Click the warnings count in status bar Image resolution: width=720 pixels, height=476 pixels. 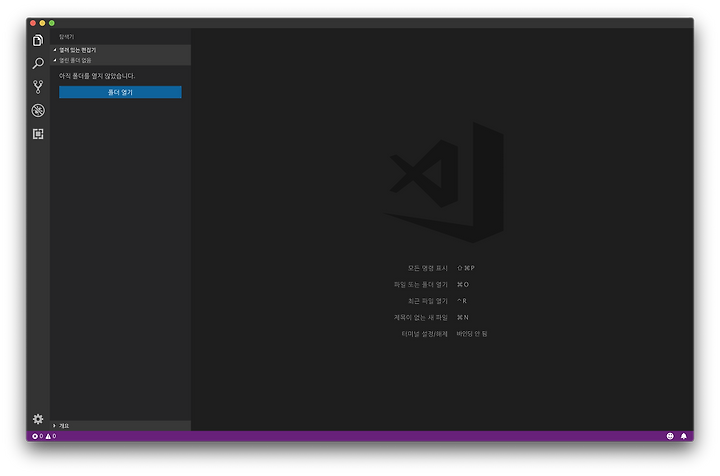pos(51,436)
